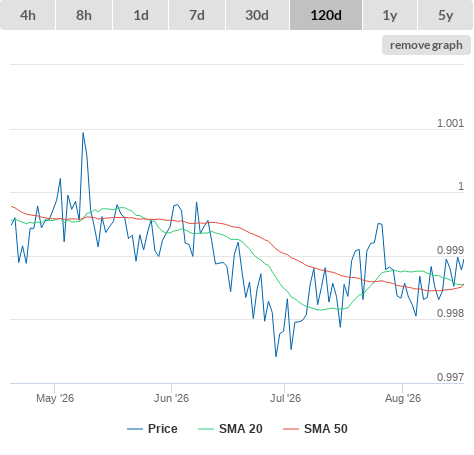Select the active 120d tab

click(x=326, y=15)
